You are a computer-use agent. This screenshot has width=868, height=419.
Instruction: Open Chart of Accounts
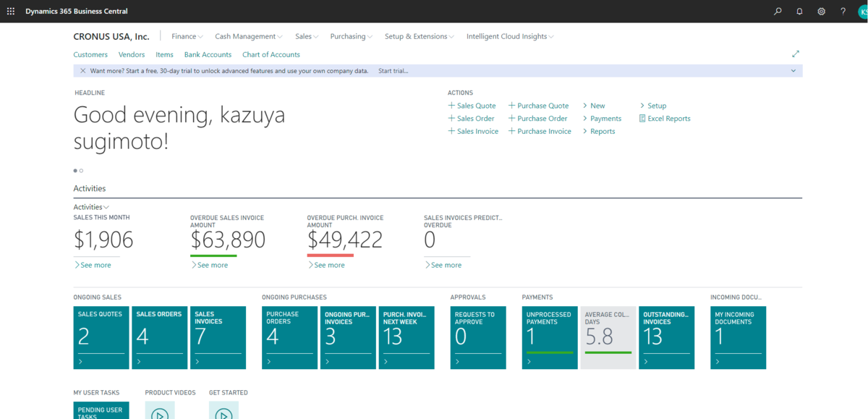[271, 54]
